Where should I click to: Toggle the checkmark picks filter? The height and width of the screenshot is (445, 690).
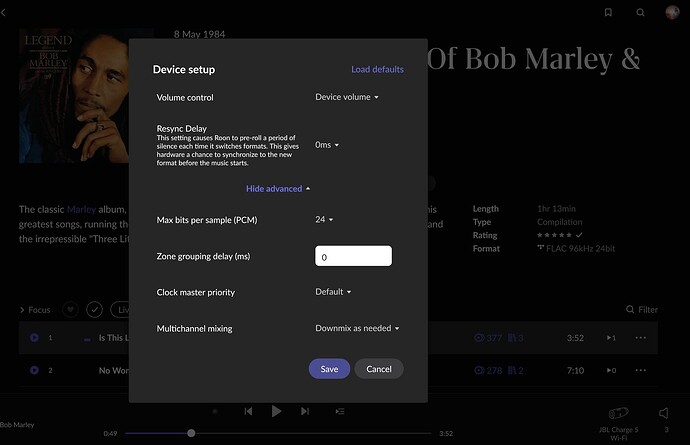(94, 309)
